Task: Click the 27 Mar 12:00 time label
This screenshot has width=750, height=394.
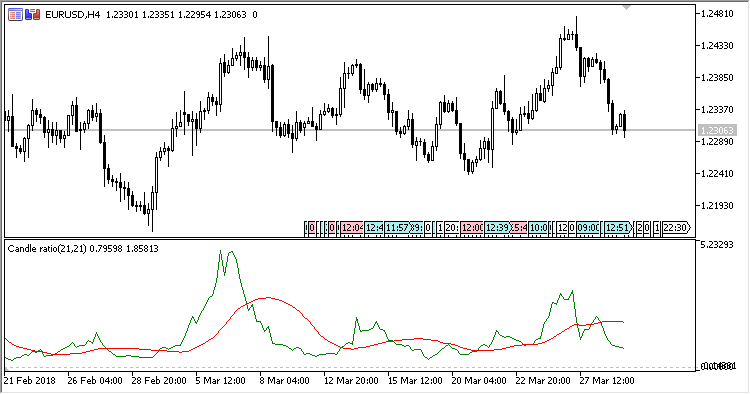Action: coord(607,381)
